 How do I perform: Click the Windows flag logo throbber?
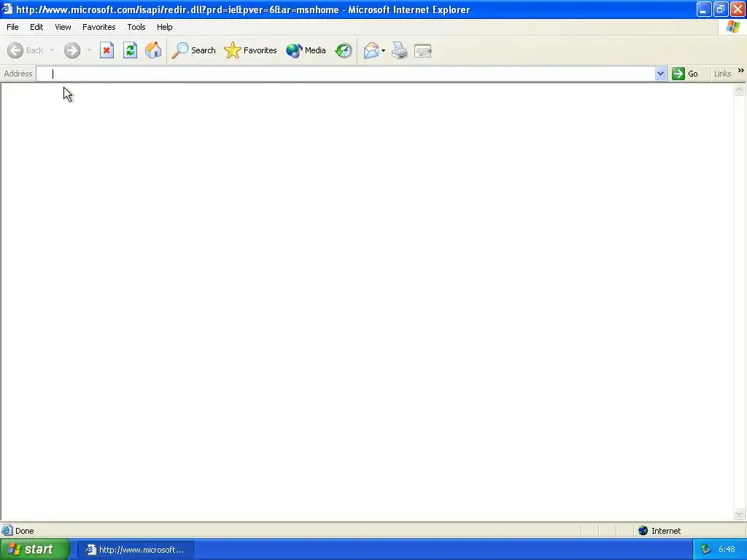(732, 27)
